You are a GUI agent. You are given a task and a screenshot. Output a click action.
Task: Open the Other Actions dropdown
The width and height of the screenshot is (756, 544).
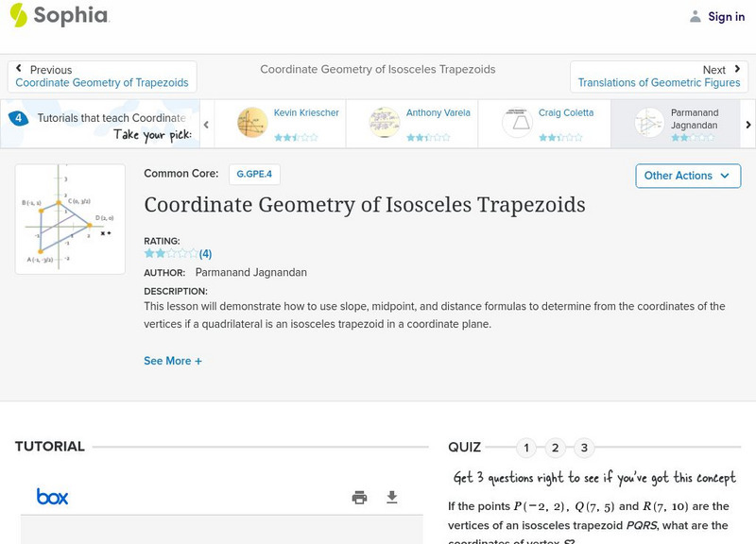tap(687, 176)
